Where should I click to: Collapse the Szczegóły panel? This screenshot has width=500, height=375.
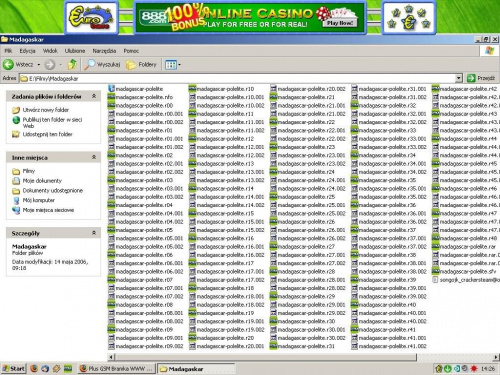tap(94, 233)
